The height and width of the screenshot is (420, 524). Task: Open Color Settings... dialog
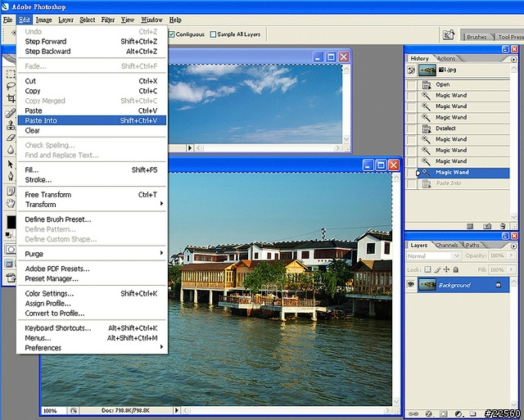pyautogui.click(x=92, y=294)
